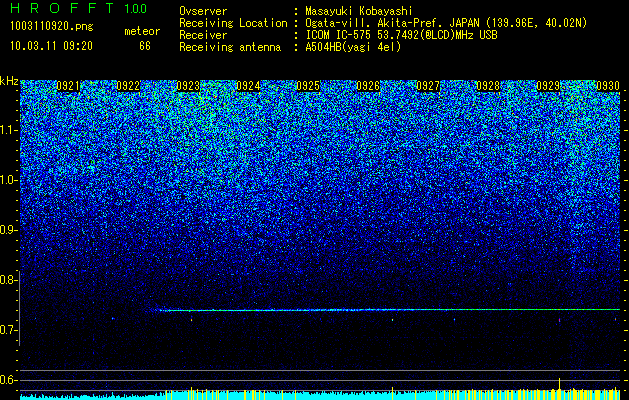Click the 0.6 frequency axis label

9,380
